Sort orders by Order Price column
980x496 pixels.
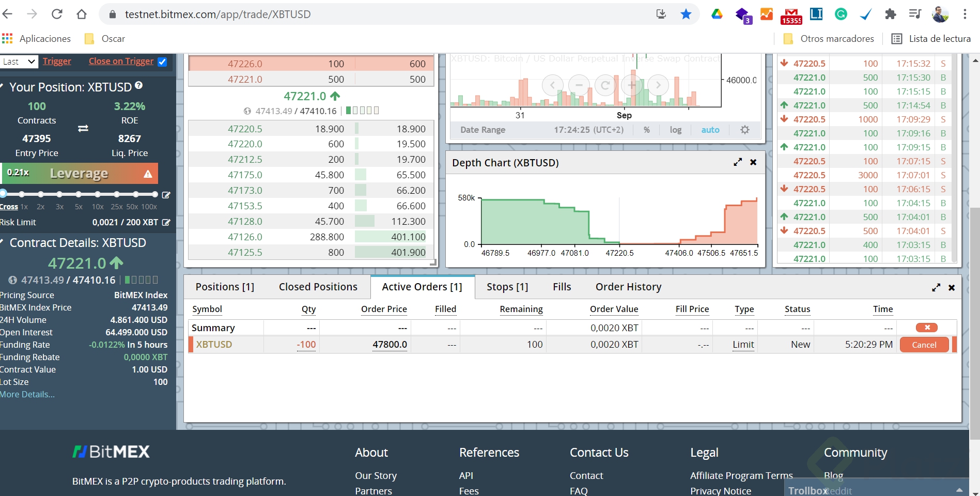pos(384,309)
